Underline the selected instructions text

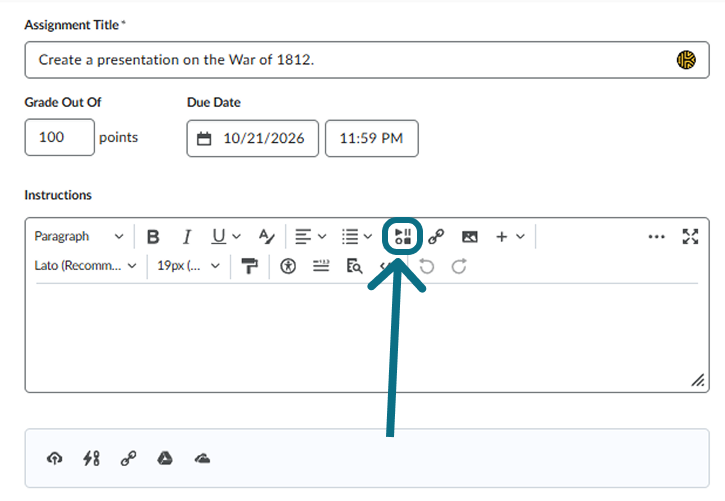coord(219,237)
